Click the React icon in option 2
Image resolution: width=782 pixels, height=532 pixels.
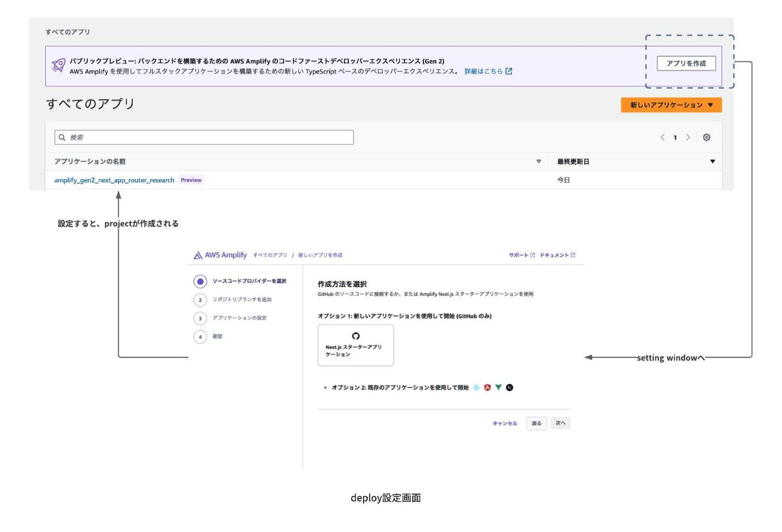476,387
